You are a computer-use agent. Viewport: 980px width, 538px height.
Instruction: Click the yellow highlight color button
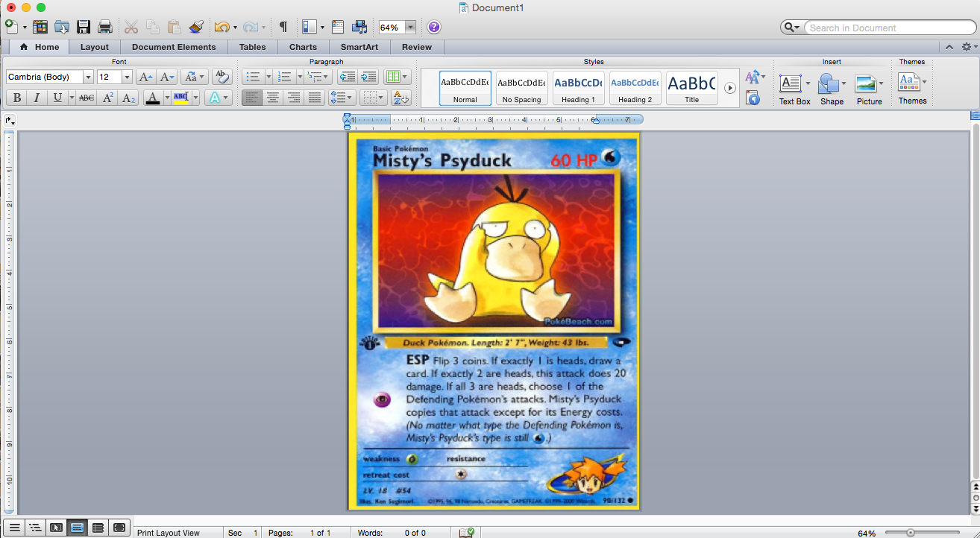pos(180,98)
